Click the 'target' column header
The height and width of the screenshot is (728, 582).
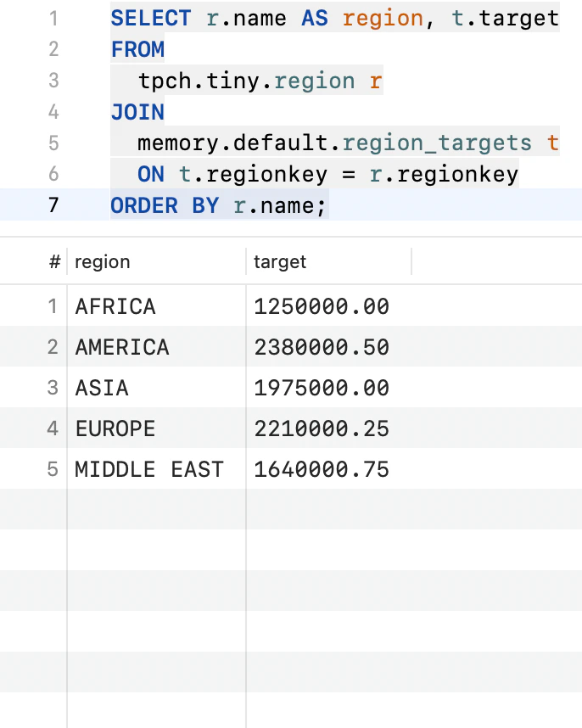click(328, 262)
